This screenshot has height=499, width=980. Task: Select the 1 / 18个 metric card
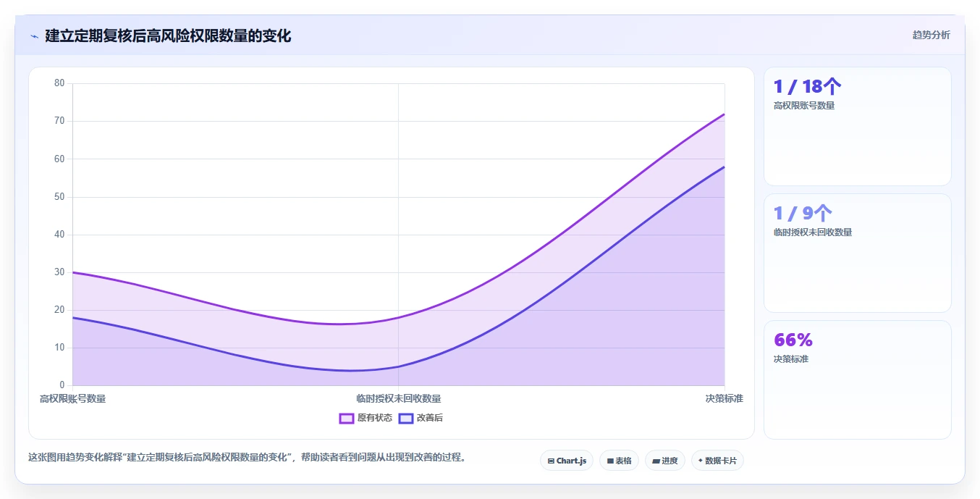pos(858,127)
